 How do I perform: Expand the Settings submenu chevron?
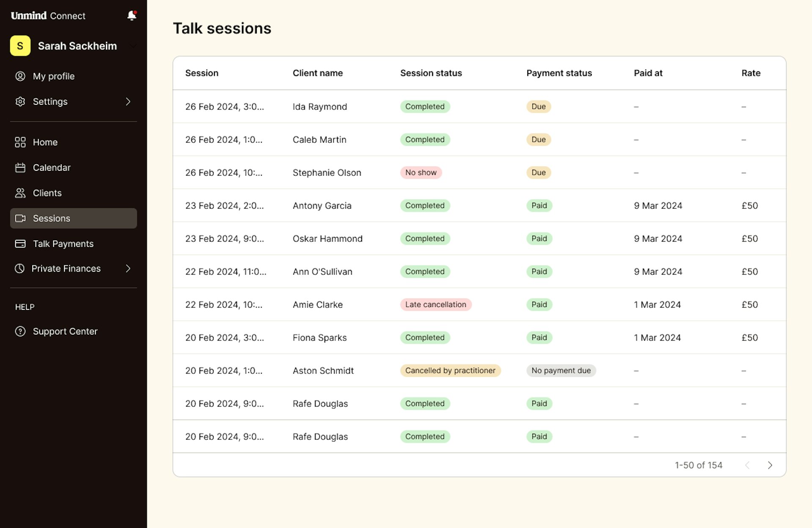pyautogui.click(x=128, y=102)
